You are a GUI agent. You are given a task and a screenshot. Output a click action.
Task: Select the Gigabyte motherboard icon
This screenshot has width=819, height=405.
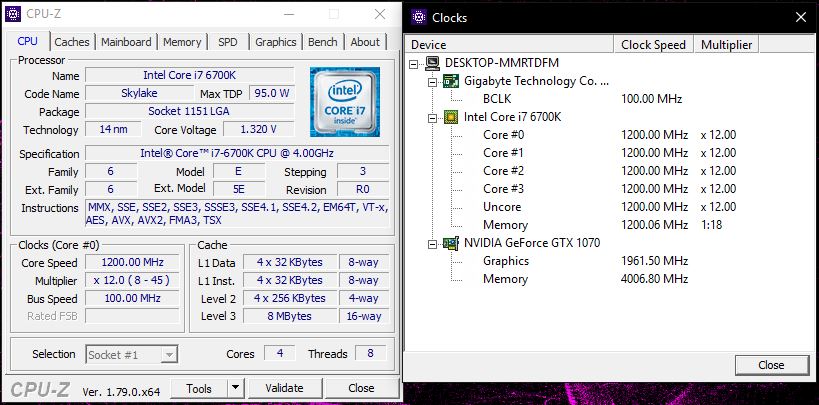[x=451, y=81]
